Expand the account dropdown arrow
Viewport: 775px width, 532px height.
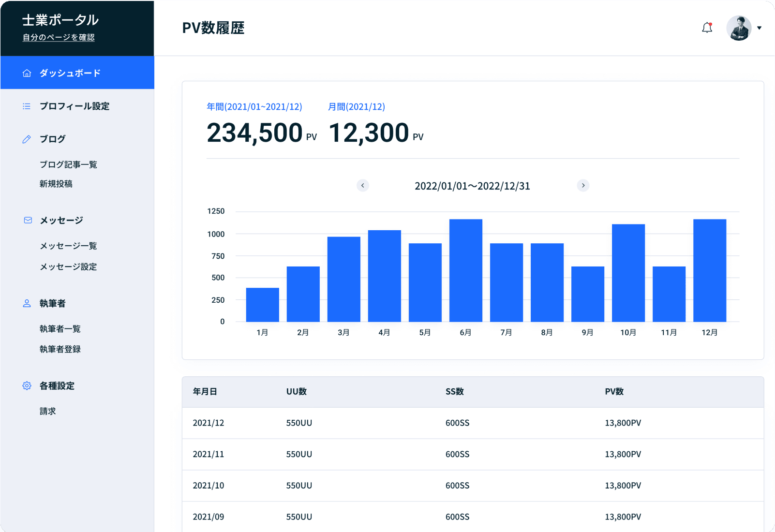(x=760, y=28)
